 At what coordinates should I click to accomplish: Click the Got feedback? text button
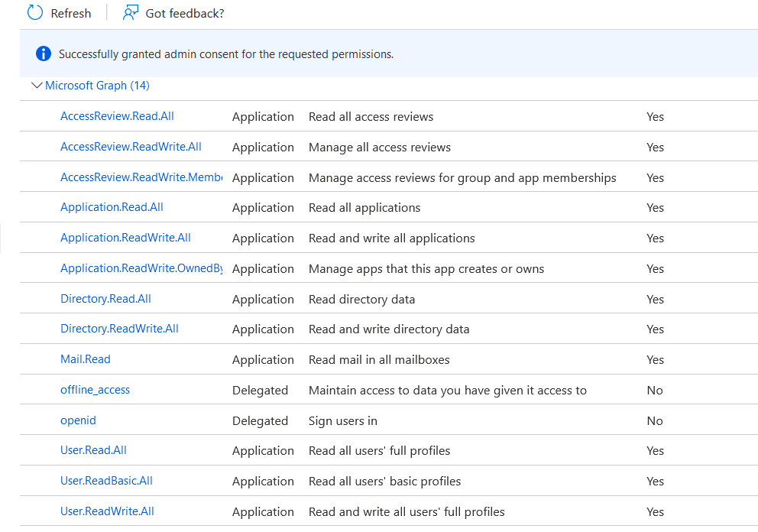[184, 13]
